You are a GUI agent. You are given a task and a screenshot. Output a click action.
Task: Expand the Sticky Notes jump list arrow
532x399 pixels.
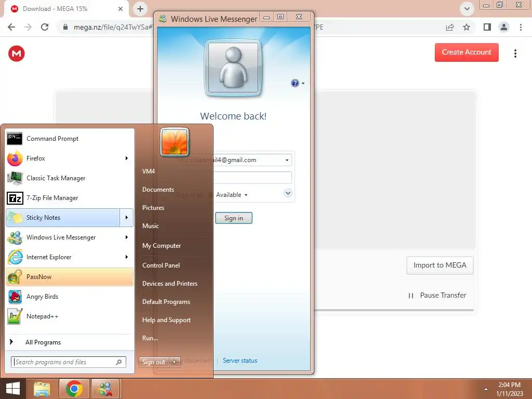127,218
